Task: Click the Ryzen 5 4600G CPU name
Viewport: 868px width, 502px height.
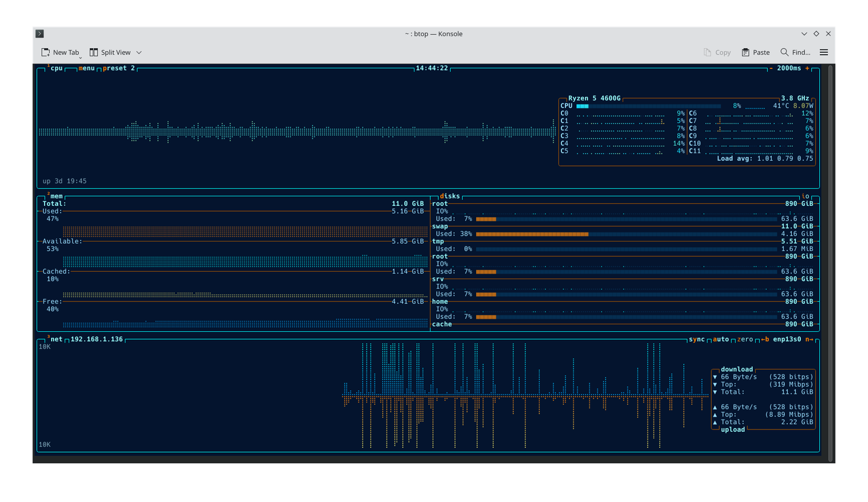Action: [595, 99]
